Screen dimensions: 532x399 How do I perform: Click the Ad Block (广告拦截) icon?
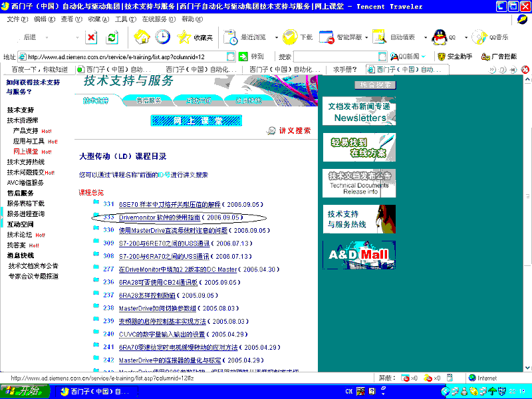pyautogui.click(x=485, y=57)
